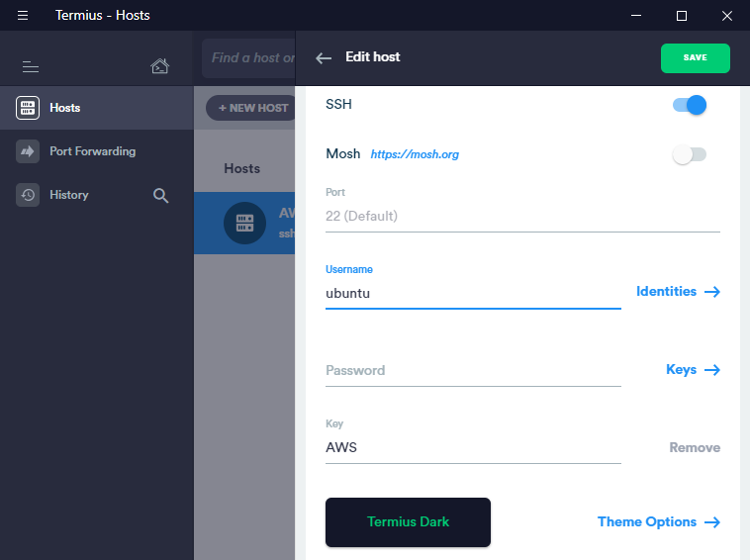Click the Hosts server icon in sidebar
This screenshot has width=750, height=560.
(x=28, y=108)
